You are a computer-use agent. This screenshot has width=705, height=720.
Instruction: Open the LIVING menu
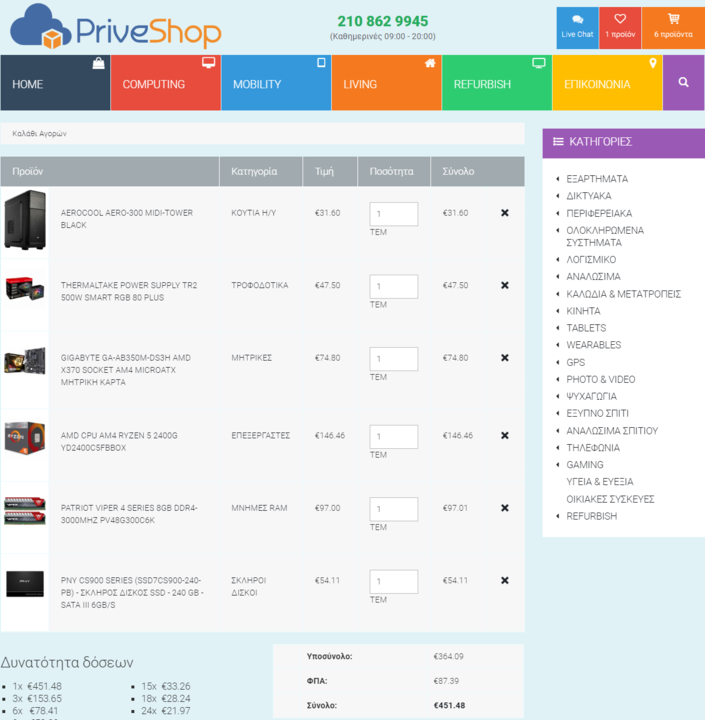pos(386,83)
